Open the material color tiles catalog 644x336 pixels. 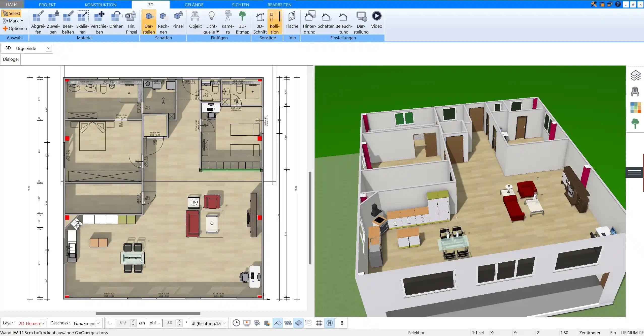(x=635, y=108)
